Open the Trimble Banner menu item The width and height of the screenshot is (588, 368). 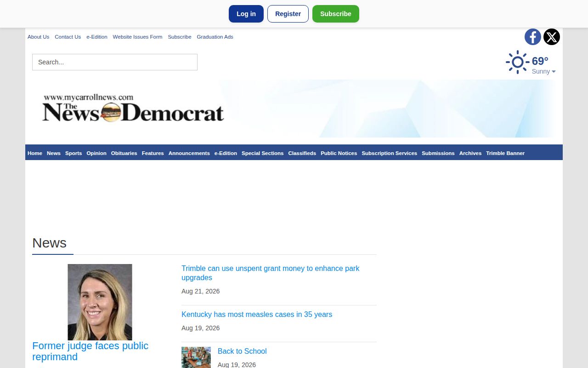point(505,153)
